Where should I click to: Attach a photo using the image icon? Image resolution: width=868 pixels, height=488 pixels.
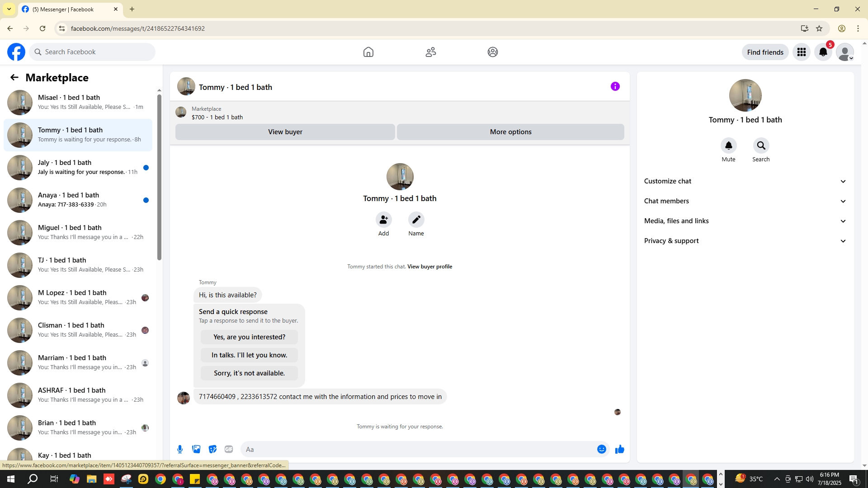196,449
